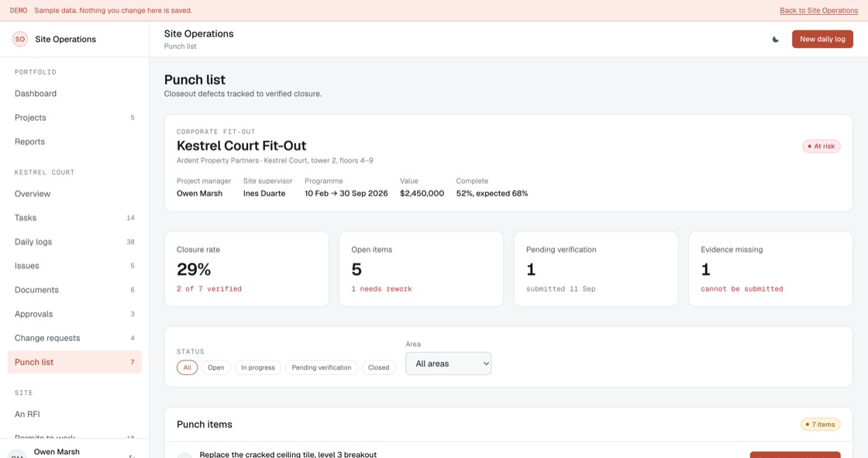Filter status by Open
This screenshot has height=458, width=868.
click(216, 368)
